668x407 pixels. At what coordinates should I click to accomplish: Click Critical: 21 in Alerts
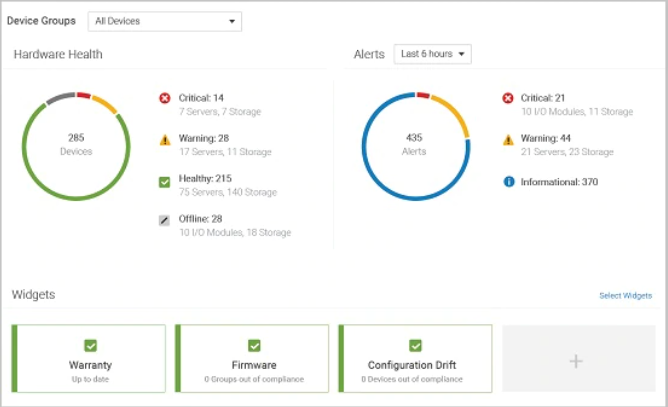pyautogui.click(x=543, y=98)
